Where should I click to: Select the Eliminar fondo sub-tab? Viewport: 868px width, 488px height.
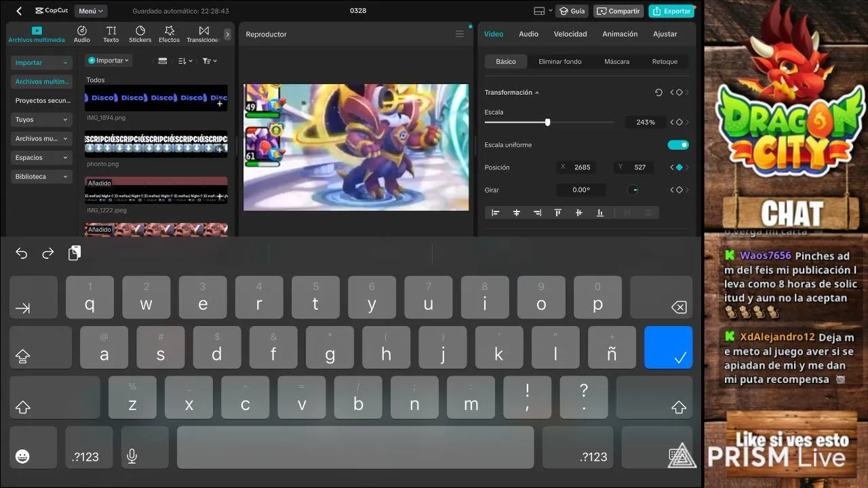pyautogui.click(x=560, y=62)
